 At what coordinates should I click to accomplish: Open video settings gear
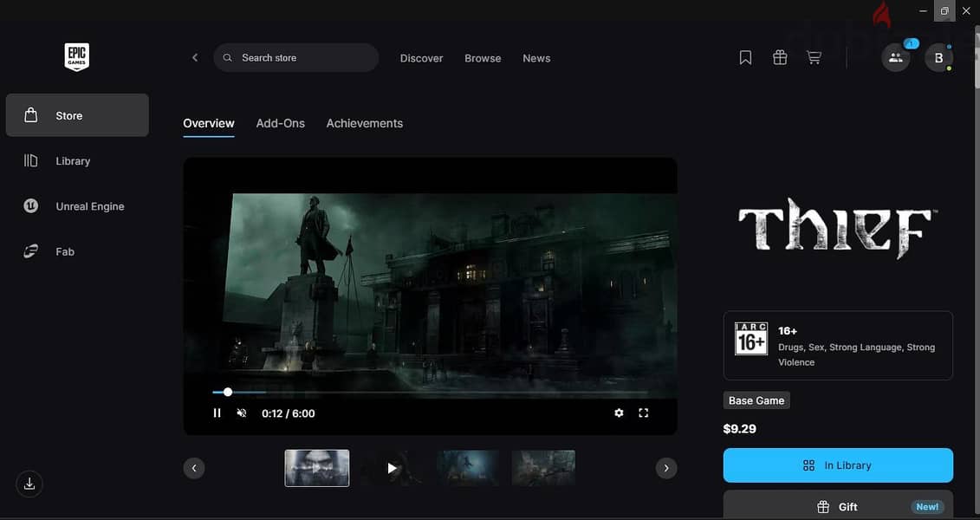point(619,413)
